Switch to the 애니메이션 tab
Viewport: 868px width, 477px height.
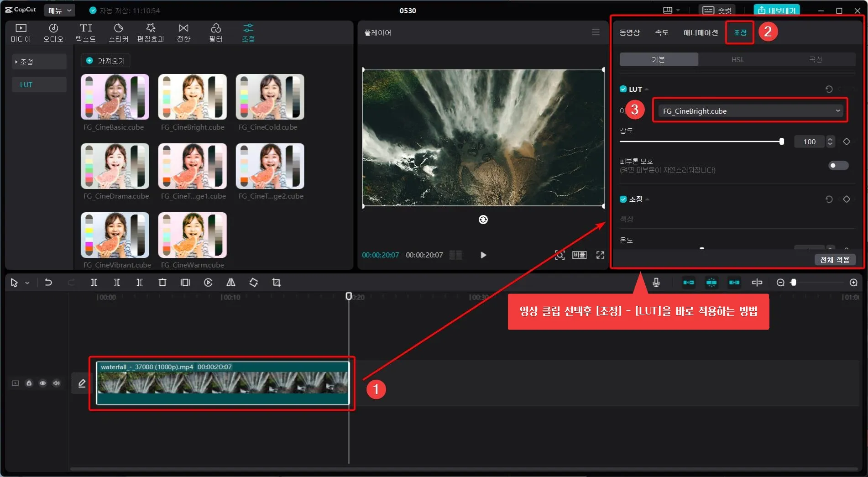(701, 32)
